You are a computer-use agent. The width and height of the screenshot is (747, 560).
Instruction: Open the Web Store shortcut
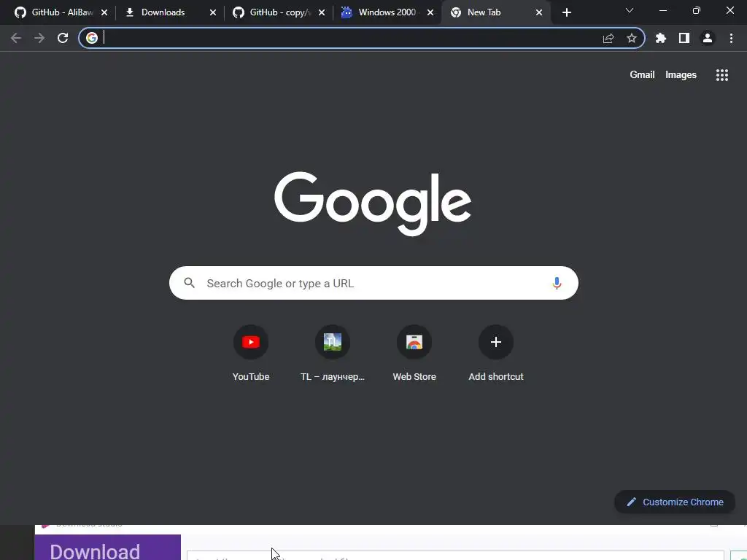[414, 353]
